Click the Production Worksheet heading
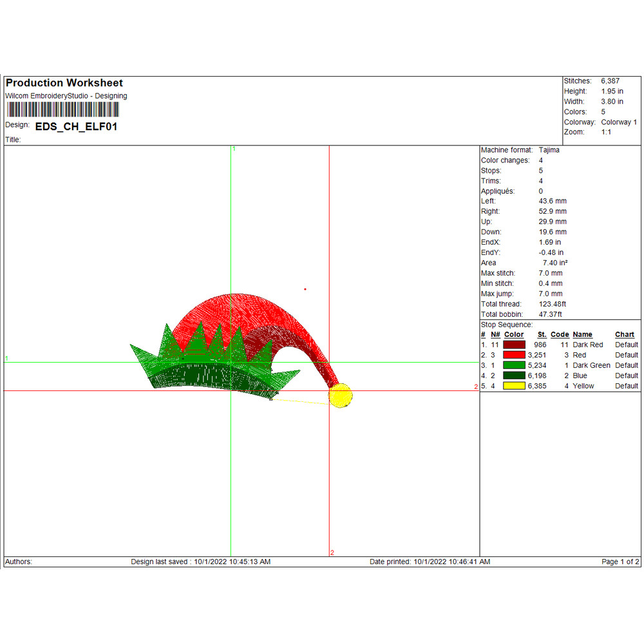This screenshot has height=644, width=644. (x=64, y=83)
